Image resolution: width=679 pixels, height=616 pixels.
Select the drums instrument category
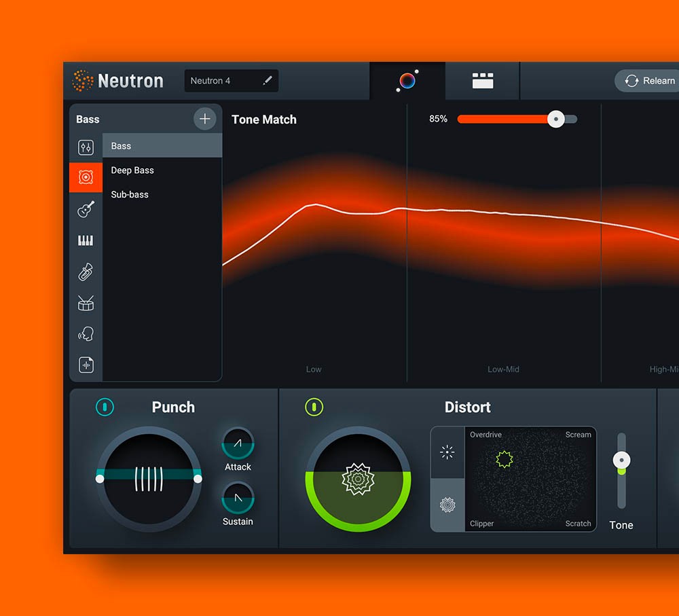pyautogui.click(x=86, y=303)
